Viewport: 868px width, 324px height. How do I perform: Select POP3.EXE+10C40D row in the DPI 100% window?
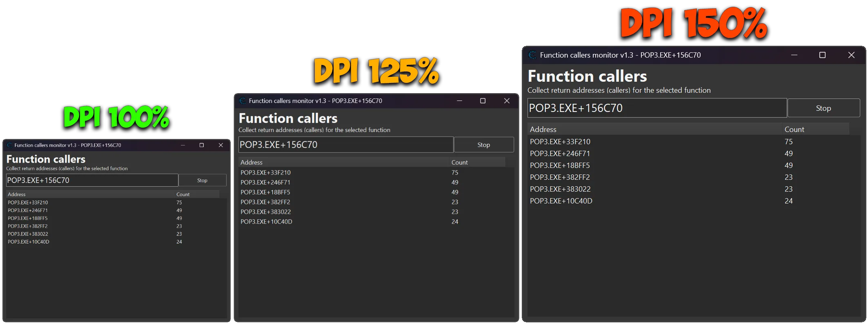[116, 242]
